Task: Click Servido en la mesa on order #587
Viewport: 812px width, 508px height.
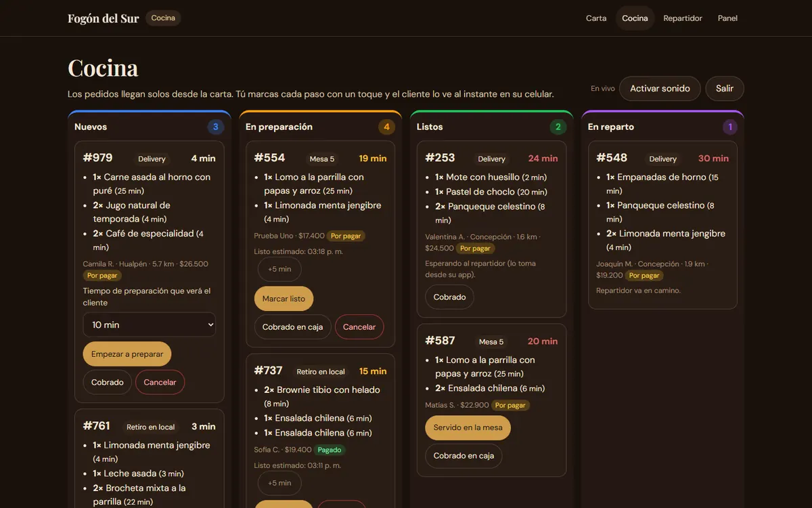Action: 468,427
